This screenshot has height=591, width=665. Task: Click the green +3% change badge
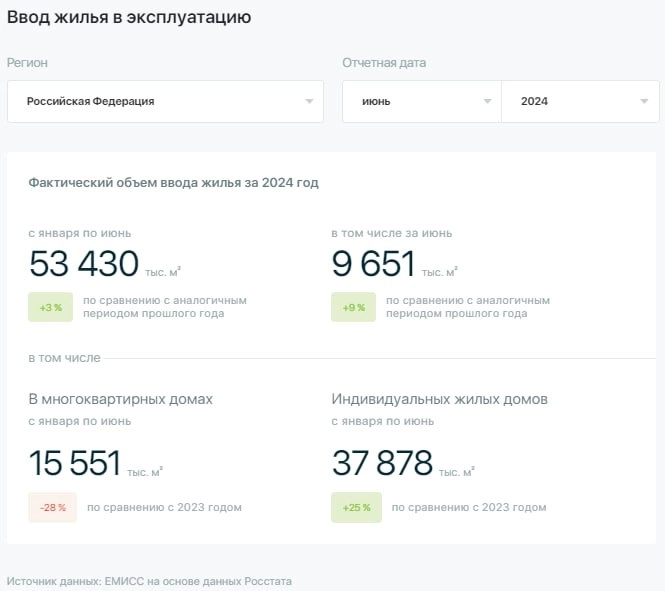[50, 307]
